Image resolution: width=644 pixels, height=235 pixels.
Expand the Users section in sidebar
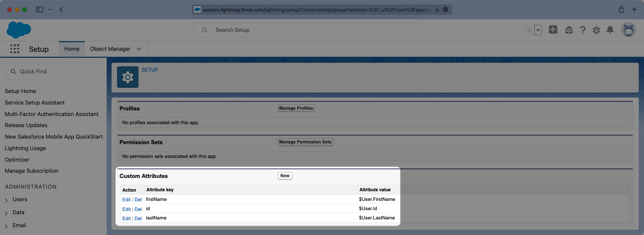6,200
